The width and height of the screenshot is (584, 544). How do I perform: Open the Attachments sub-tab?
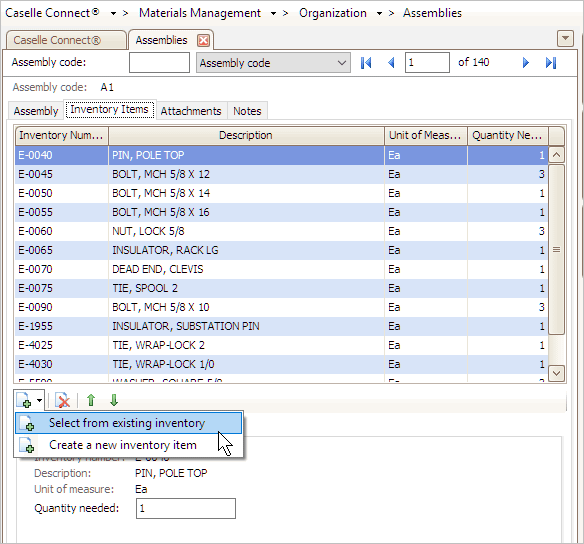tap(191, 111)
